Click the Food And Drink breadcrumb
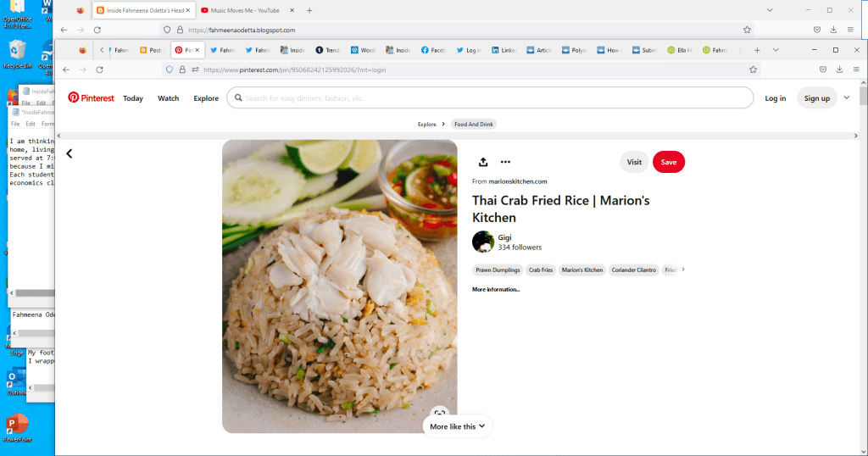Screen dimensions: 868x456 pos(473,125)
